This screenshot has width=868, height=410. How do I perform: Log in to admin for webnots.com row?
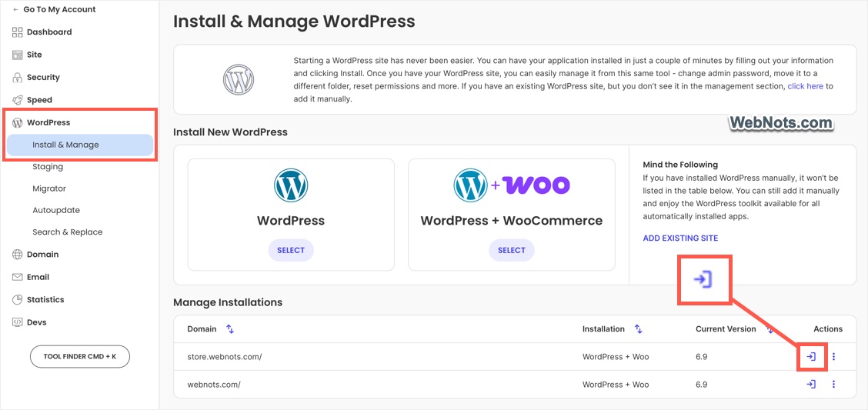pyautogui.click(x=811, y=384)
